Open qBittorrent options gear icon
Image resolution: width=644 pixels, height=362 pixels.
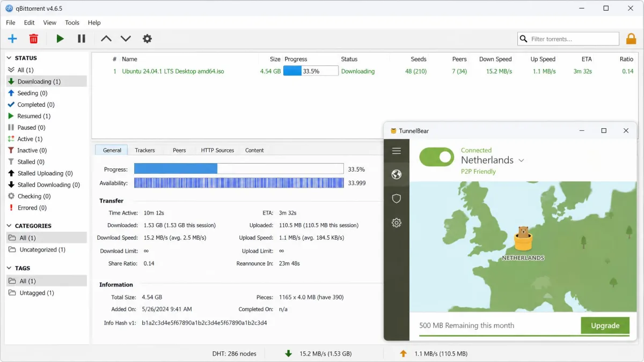click(147, 39)
